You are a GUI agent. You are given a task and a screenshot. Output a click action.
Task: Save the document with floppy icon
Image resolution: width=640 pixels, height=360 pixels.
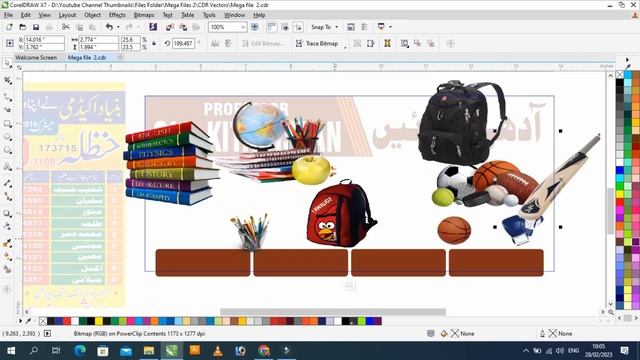[36, 27]
